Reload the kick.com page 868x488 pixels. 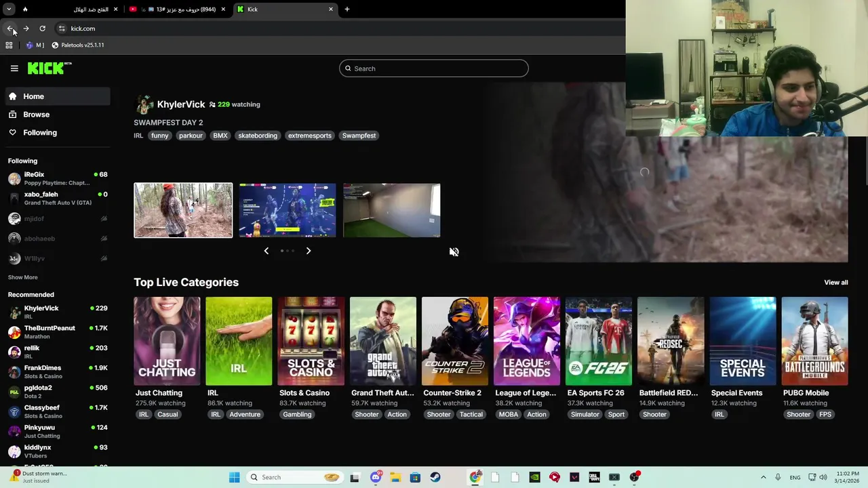coord(42,28)
